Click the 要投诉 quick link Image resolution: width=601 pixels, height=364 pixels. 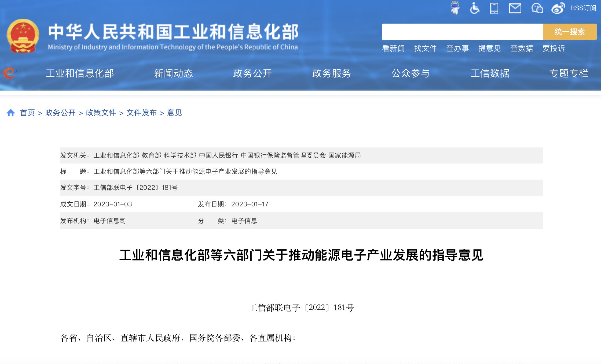(554, 48)
